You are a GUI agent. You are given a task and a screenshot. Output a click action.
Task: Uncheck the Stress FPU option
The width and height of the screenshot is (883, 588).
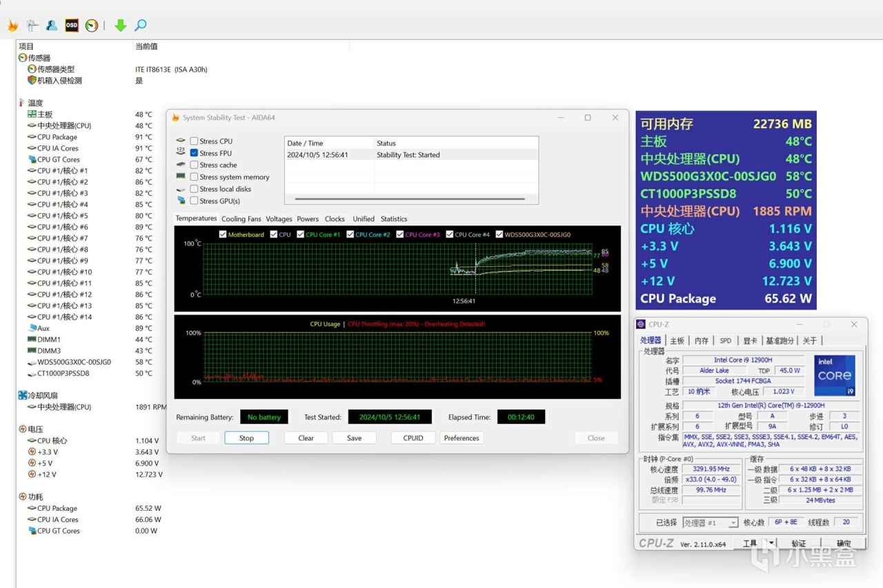click(195, 153)
